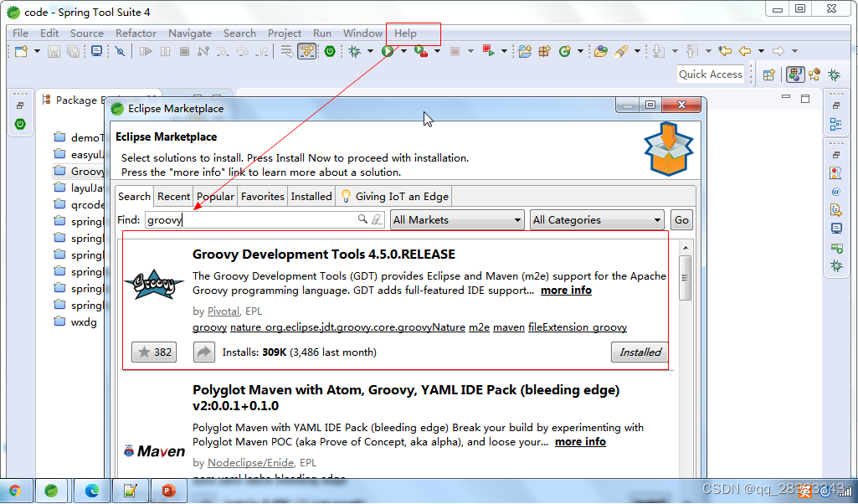Open the Giving IoT an Edge tab
This screenshot has height=504, width=858.
point(394,197)
